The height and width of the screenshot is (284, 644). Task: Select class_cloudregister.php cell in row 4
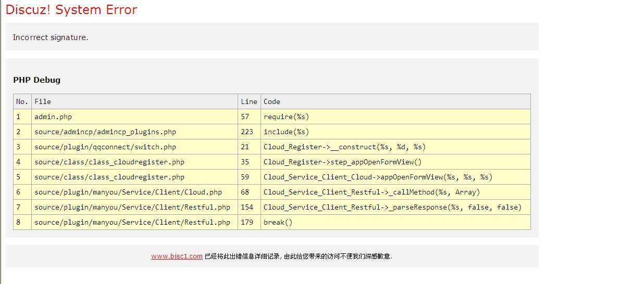click(x=134, y=162)
